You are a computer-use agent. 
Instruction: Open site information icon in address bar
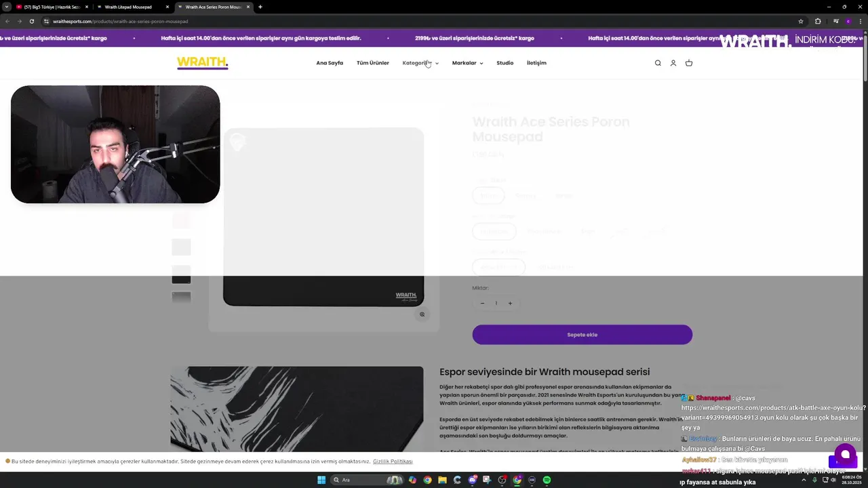point(46,21)
